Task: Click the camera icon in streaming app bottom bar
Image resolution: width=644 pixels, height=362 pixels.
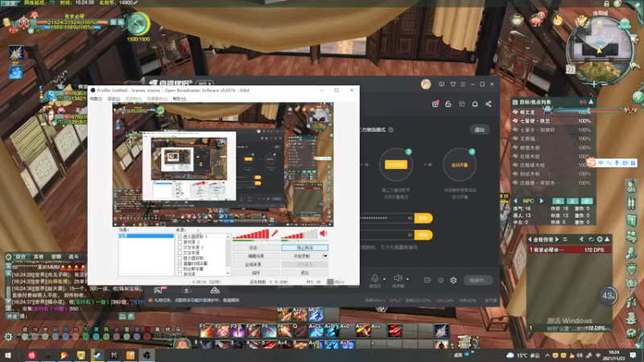Action: tap(427, 280)
